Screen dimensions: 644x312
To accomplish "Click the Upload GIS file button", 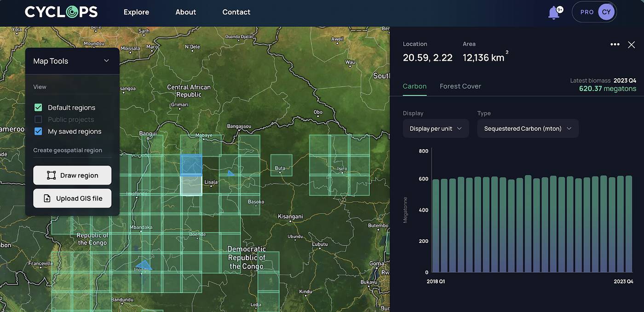I will 72,198.
